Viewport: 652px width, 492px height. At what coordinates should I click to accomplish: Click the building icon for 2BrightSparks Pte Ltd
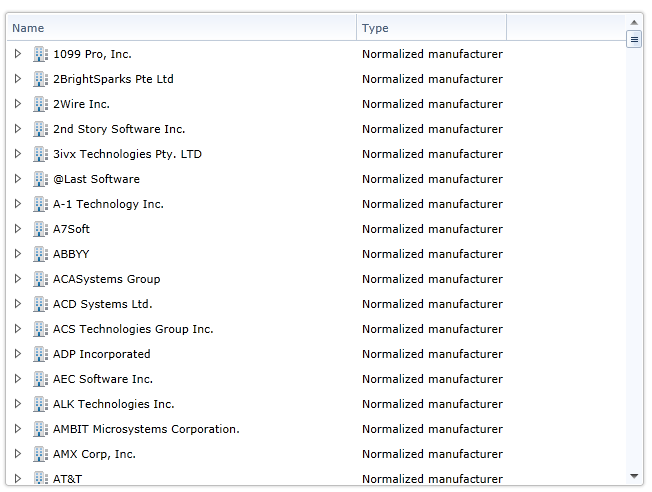[40, 79]
